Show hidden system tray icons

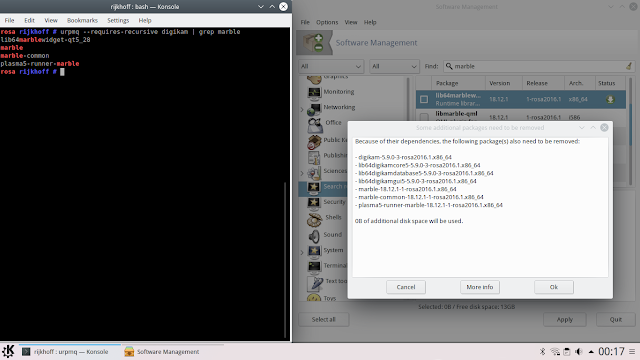pos(591,351)
